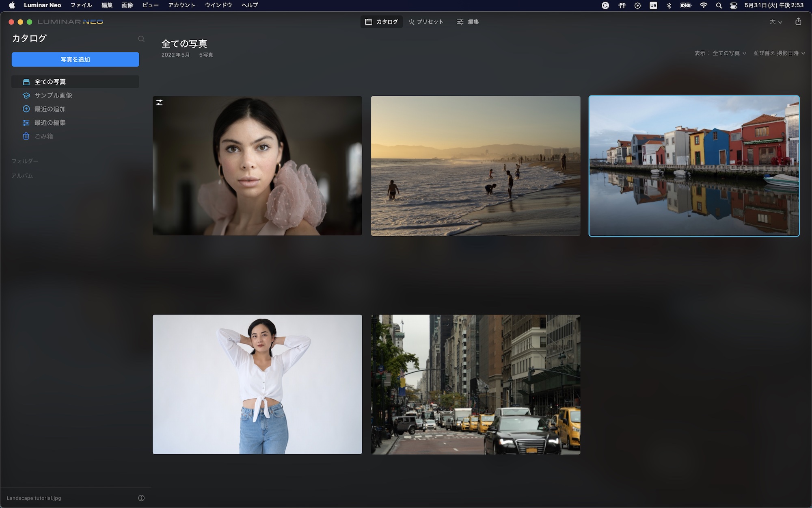This screenshot has height=508, width=812.
Task: Open サンプル画像 sample images
Action: tap(53, 95)
